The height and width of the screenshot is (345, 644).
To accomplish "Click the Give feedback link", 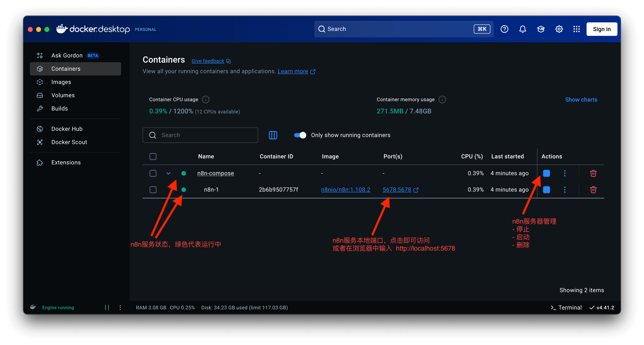I will tap(208, 61).
